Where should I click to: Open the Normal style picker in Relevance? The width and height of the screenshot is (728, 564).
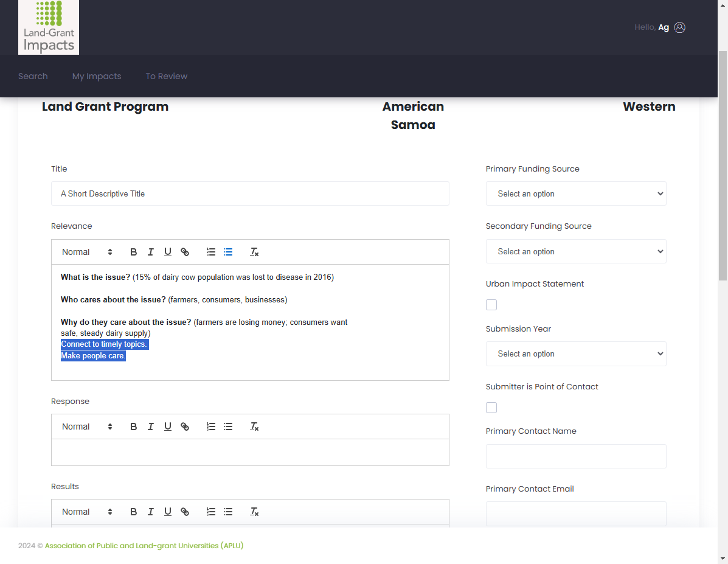click(x=87, y=252)
